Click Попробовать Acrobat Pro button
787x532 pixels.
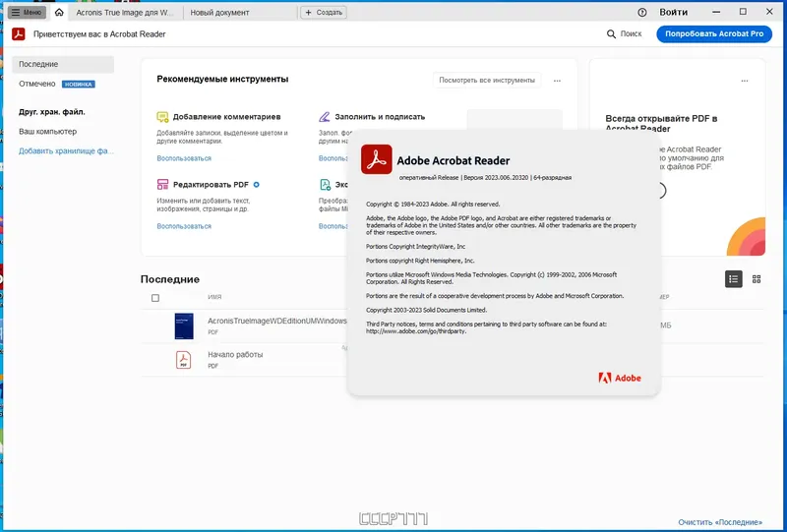point(714,33)
